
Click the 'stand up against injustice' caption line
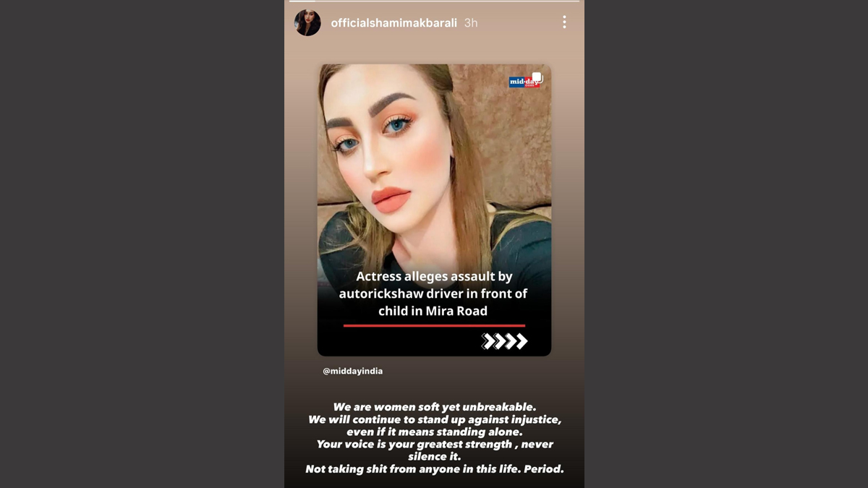(435, 419)
